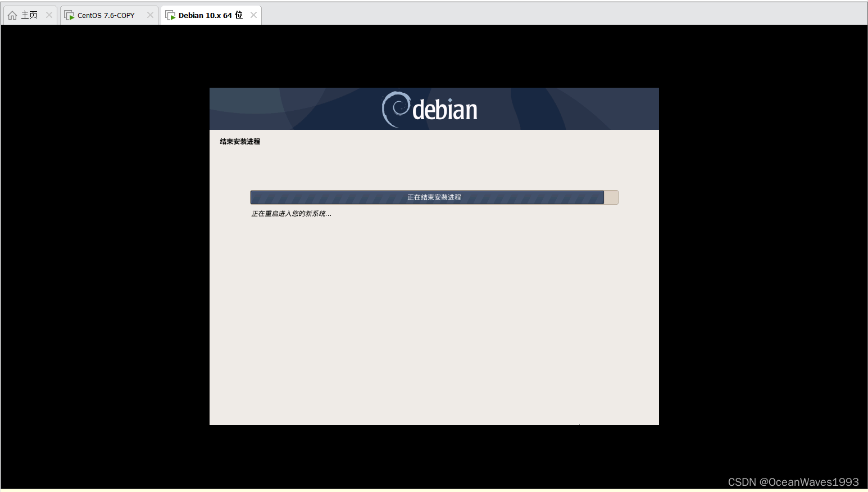Click the 正在结束安装进程 progress bar
This screenshot has height=492, width=868.
tap(434, 197)
